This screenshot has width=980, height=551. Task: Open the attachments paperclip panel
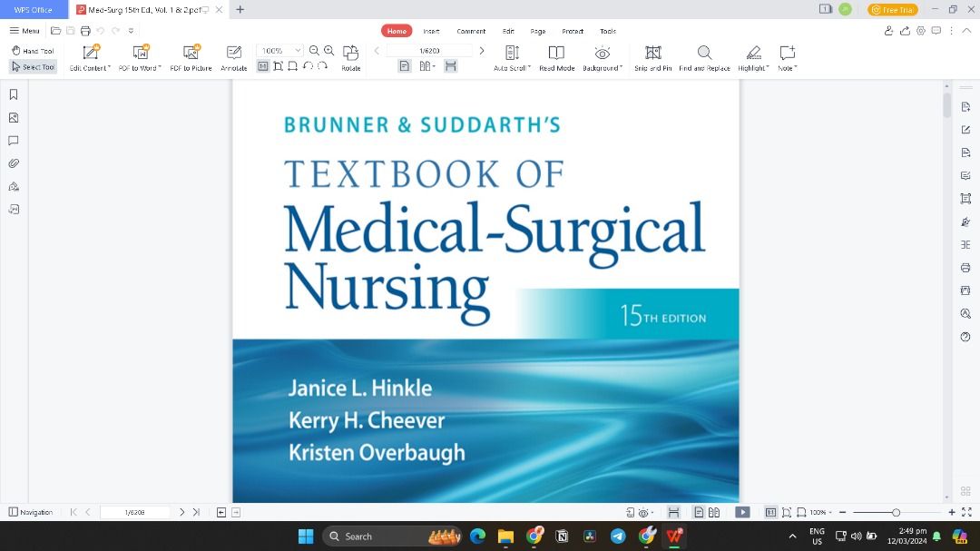click(x=14, y=163)
